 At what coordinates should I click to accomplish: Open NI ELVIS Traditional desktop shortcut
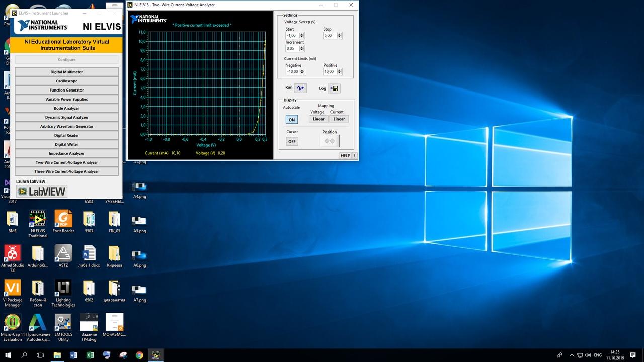point(38,224)
